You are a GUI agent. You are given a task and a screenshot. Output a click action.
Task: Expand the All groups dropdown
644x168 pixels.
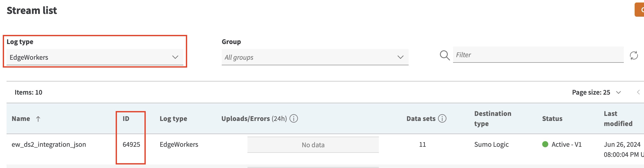[x=315, y=57]
